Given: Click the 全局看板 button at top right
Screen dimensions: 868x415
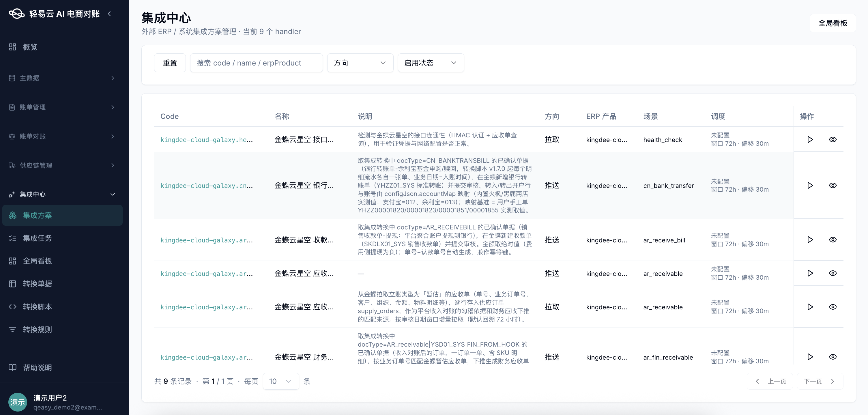Looking at the screenshot, I should click(x=833, y=23).
